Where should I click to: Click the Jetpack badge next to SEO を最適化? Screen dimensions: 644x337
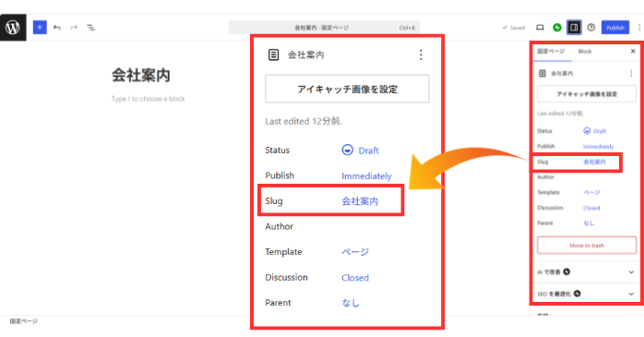click(577, 294)
